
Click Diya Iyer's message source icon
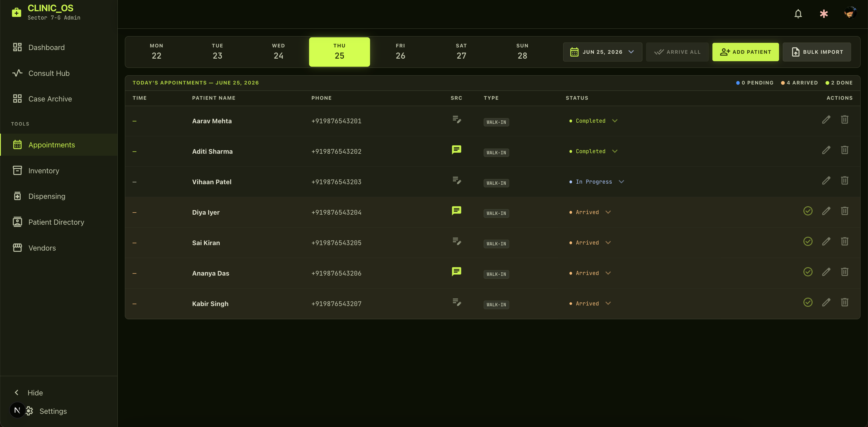pos(456,211)
